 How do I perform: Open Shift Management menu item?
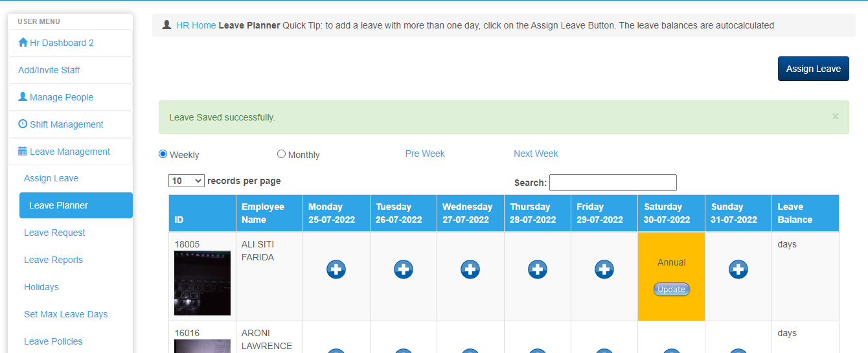(x=70, y=124)
